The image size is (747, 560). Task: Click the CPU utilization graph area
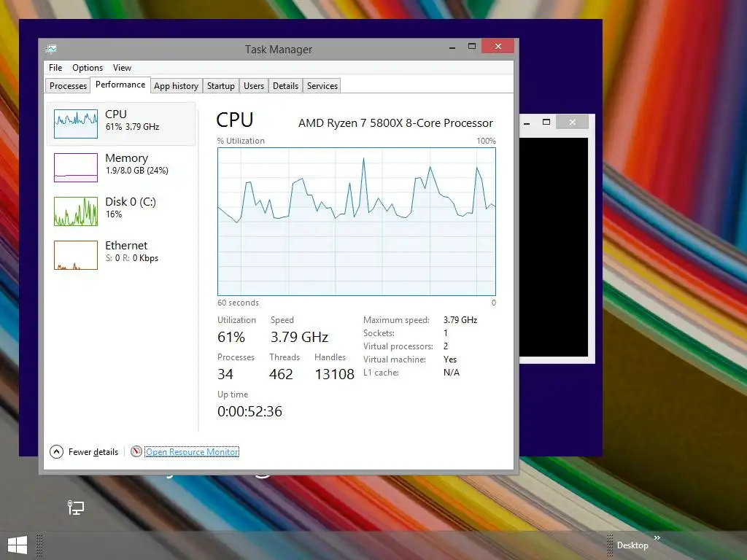pos(356,222)
